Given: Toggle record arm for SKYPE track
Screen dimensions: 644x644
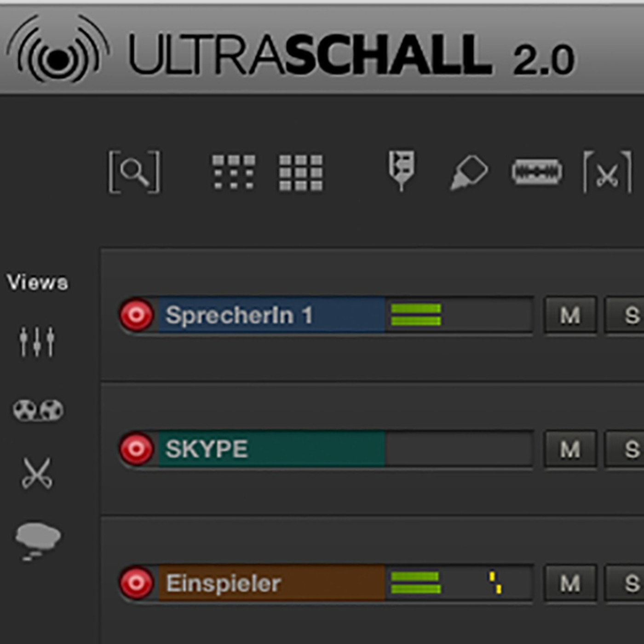Looking at the screenshot, I should click(x=136, y=449).
